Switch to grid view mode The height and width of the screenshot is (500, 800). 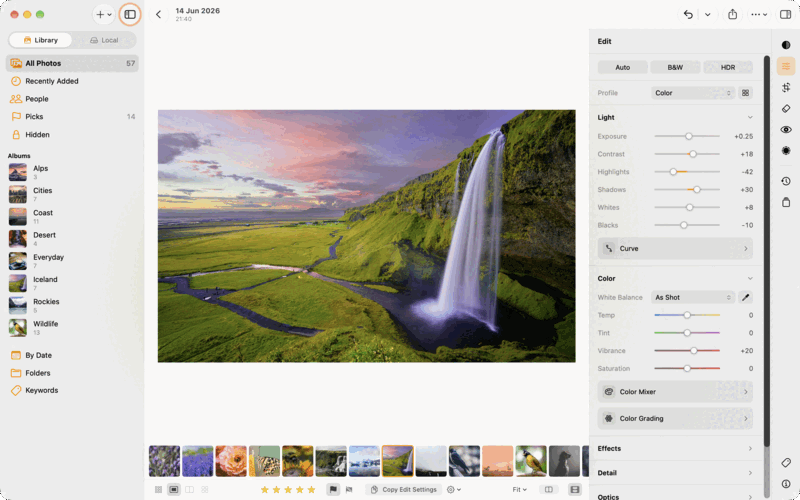(158, 490)
